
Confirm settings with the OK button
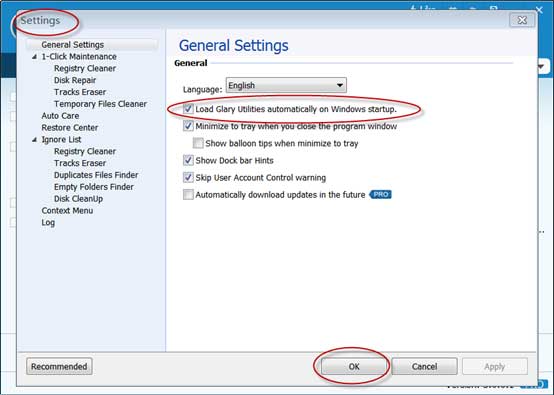click(354, 366)
